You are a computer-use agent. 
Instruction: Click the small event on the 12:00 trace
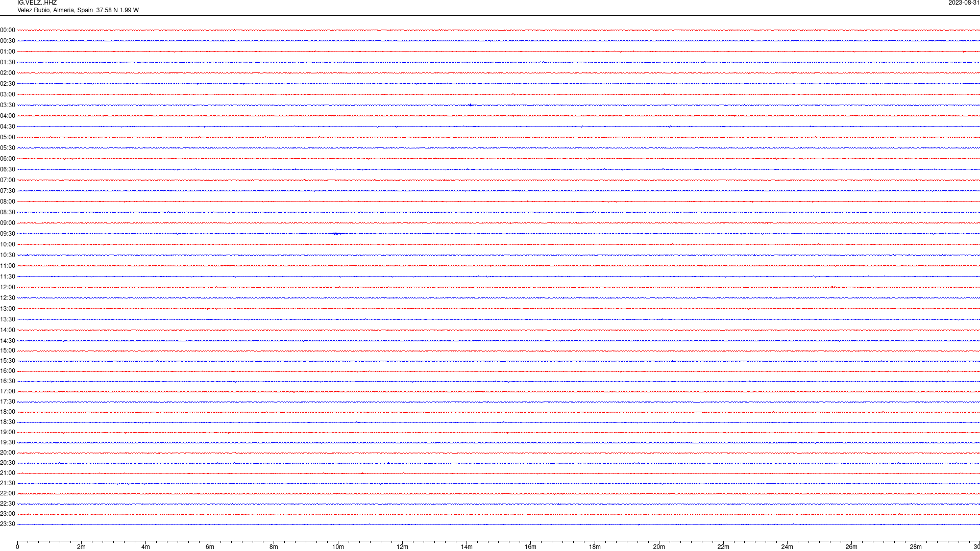click(834, 287)
